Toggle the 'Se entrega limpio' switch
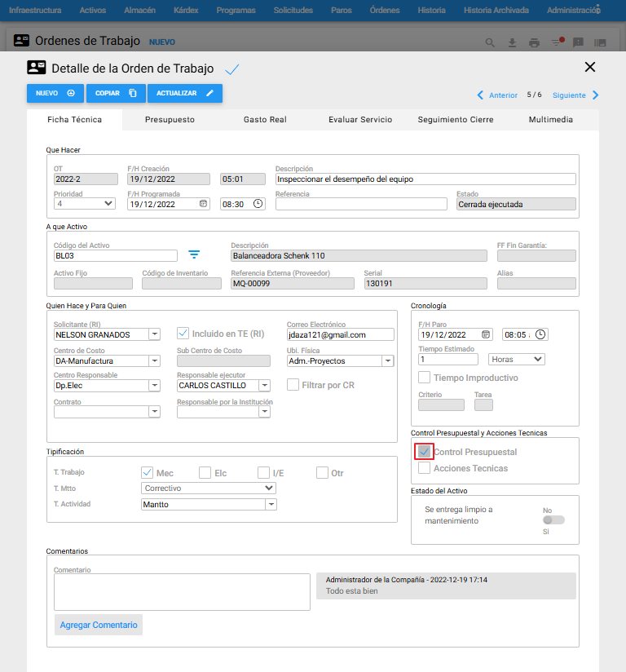Screen dimensions: 626x672 pyautogui.click(x=553, y=519)
